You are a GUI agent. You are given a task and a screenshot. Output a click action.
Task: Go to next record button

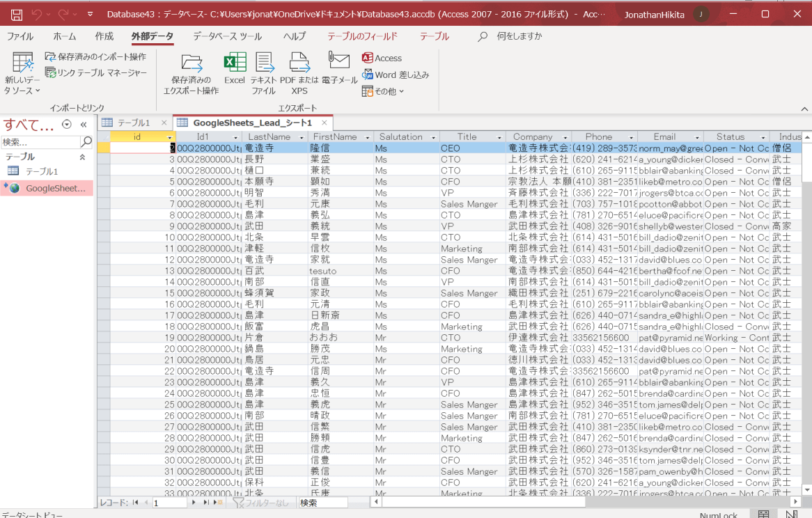194,503
